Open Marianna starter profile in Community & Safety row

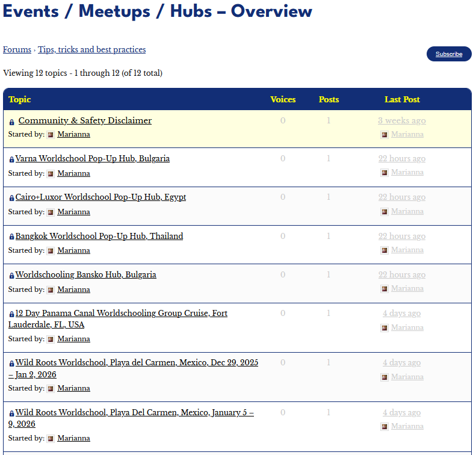(x=74, y=134)
